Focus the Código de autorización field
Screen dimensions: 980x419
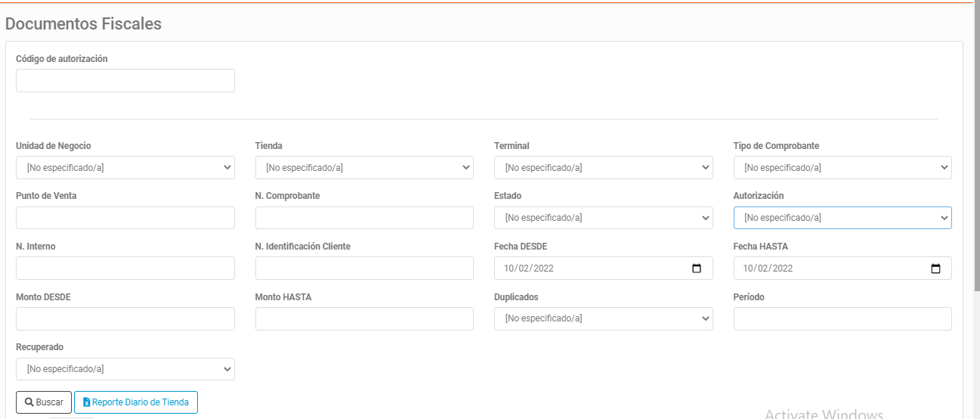125,81
